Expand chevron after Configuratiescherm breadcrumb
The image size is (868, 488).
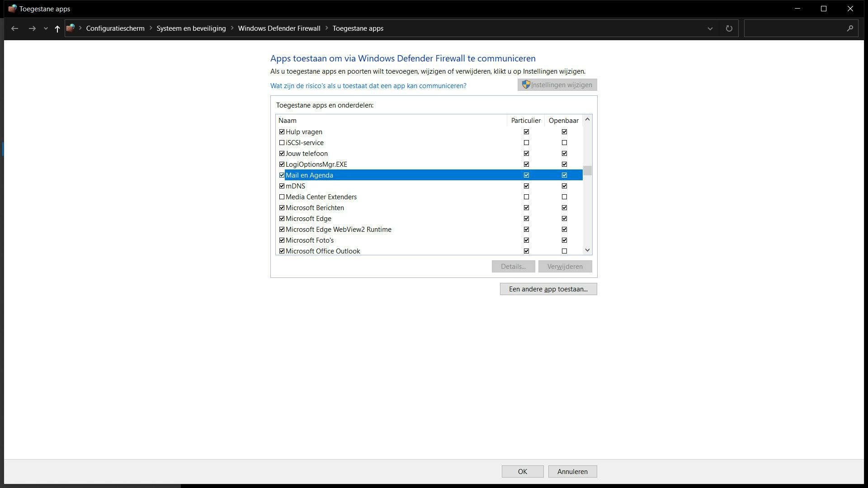point(151,28)
